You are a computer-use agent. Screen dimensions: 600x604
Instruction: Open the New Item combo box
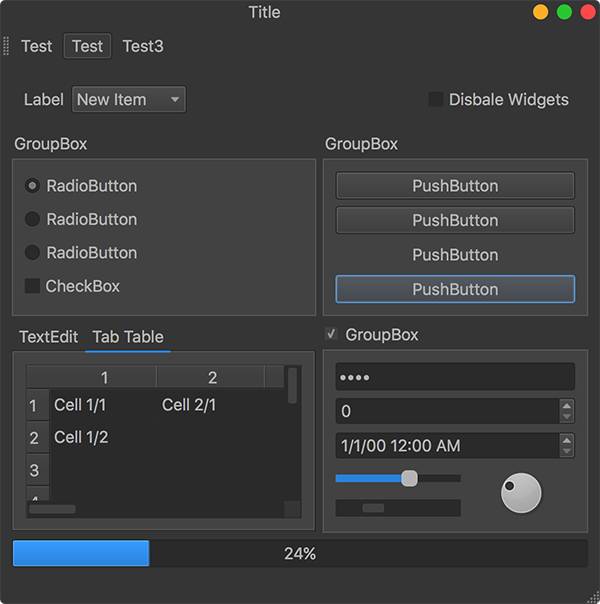tap(129, 99)
